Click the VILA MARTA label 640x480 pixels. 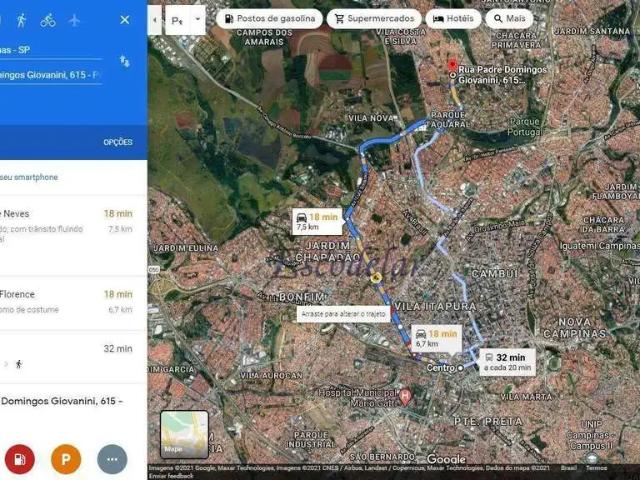(526, 396)
